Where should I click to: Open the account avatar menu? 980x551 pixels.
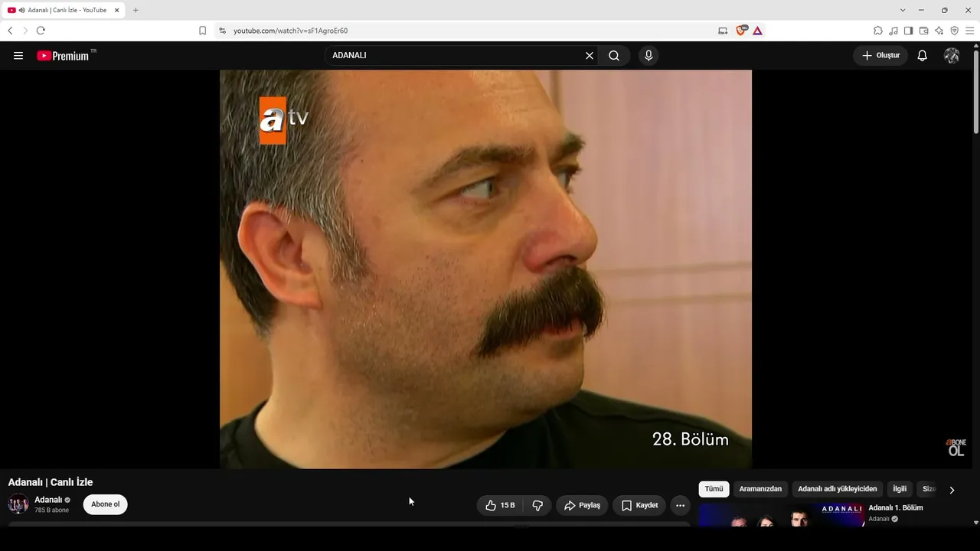click(952, 56)
